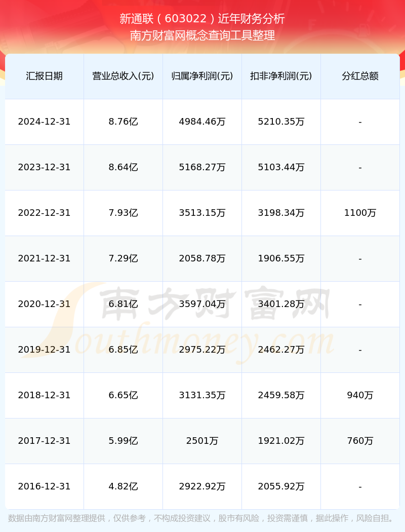Select the date cell 2024-12-31
Image resolution: width=405 pixels, height=532 pixels.
point(44,122)
